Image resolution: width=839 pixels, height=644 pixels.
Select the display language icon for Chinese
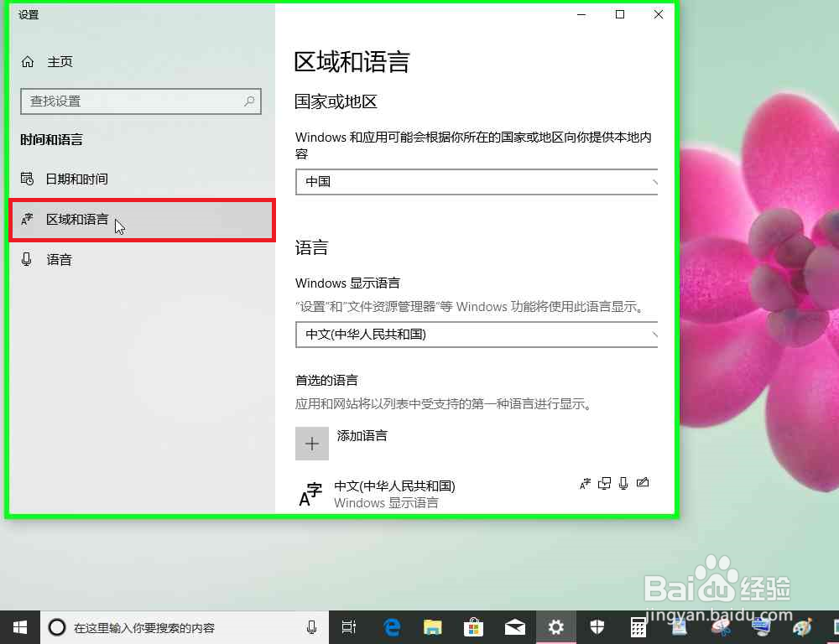(584, 483)
